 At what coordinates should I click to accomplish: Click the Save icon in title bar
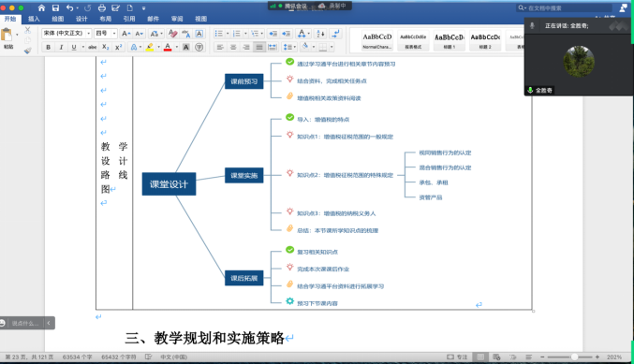56,7
